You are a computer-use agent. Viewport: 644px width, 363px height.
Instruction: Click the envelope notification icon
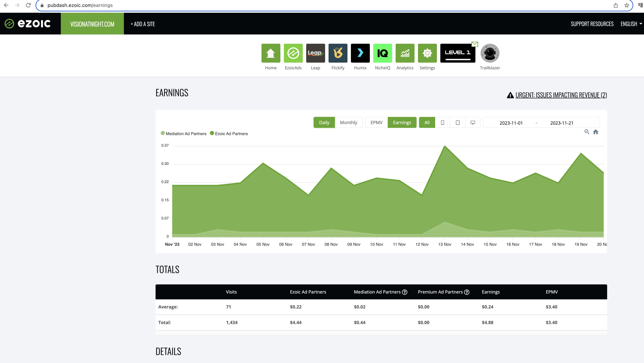coord(475,44)
